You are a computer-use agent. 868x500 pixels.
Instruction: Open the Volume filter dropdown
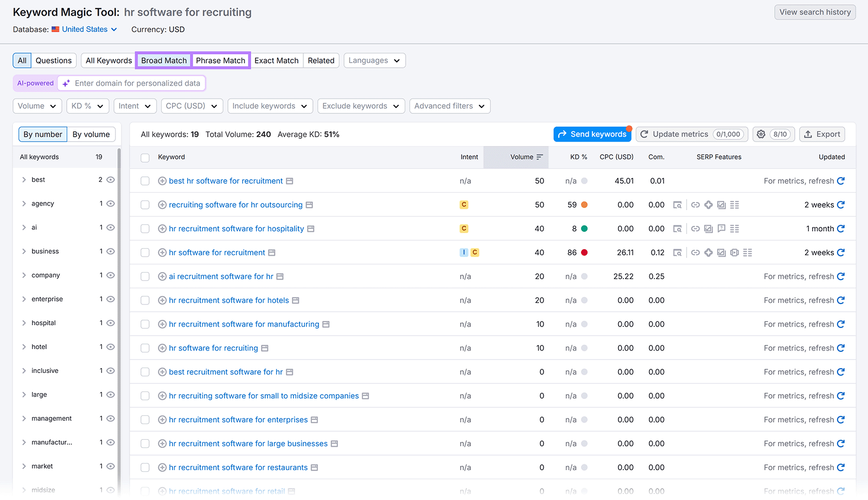(37, 106)
